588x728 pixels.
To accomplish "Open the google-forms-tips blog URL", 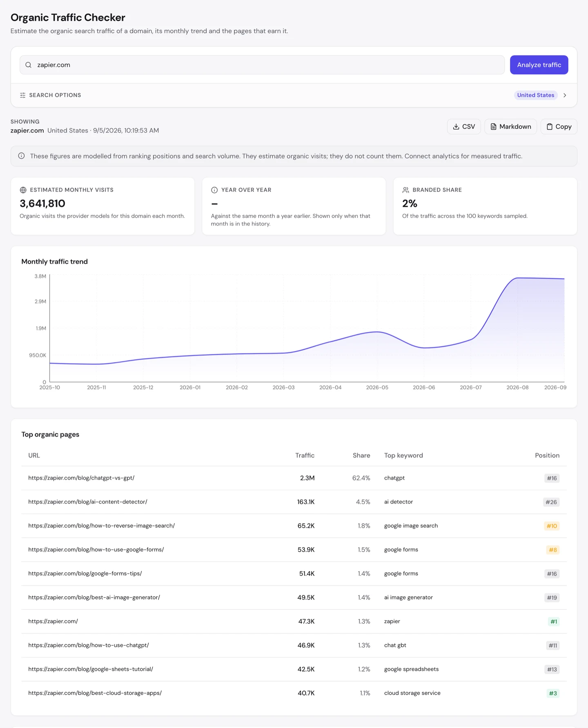I will [x=85, y=573].
